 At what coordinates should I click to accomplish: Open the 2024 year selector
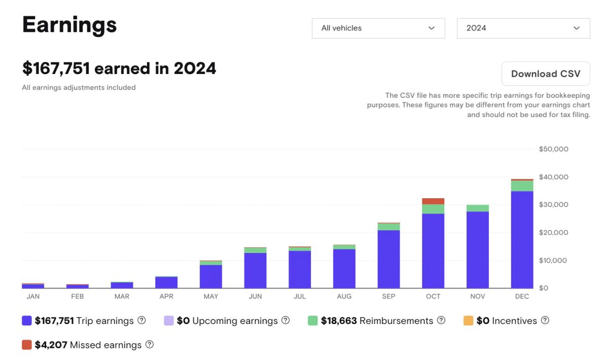tap(523, 28)
